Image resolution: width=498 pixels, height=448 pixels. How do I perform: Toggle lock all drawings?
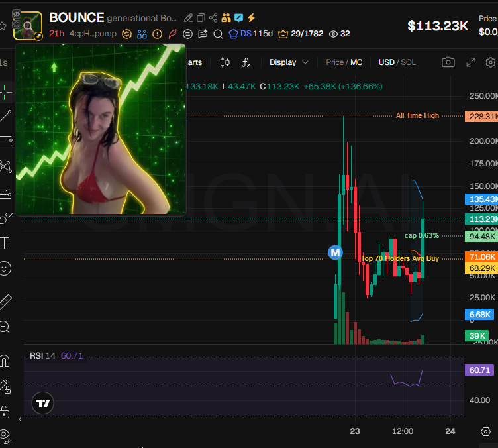(5, 412)
